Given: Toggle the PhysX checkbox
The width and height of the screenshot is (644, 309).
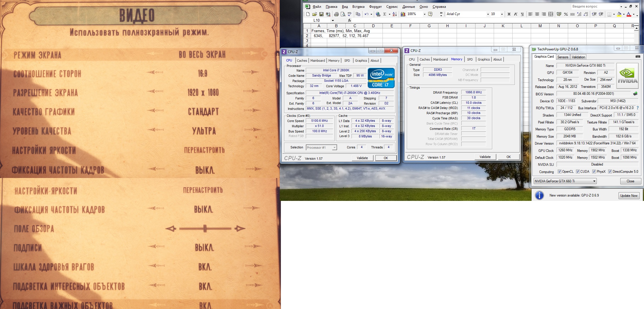Looking at the screenshot, I should pyautogui.click(x=594, y=172).
